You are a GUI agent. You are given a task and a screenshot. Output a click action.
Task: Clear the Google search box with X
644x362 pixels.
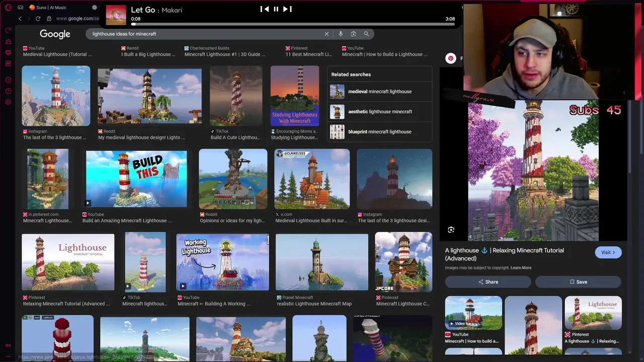(x=327, y=34)
